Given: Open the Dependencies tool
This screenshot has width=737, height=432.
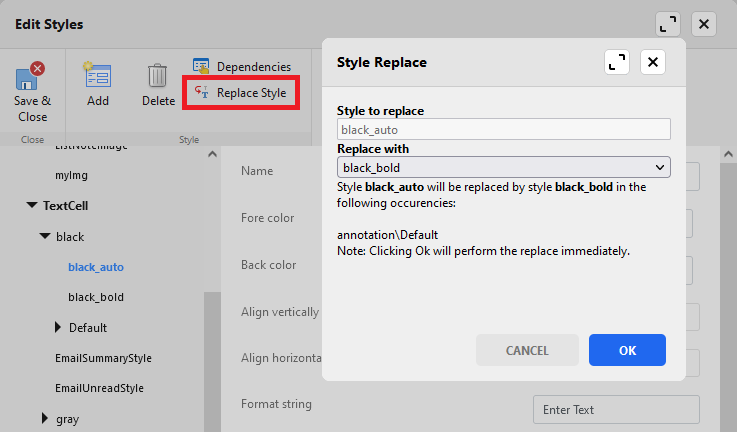Looking at the screenshot, I should [242, 66].
